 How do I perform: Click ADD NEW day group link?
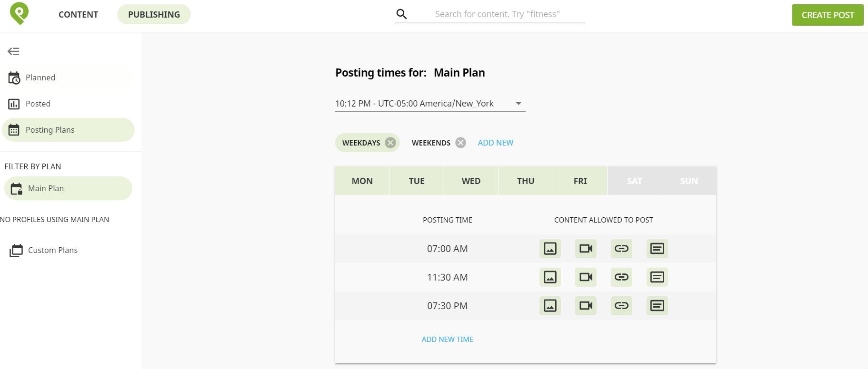(x=495, y=143)
